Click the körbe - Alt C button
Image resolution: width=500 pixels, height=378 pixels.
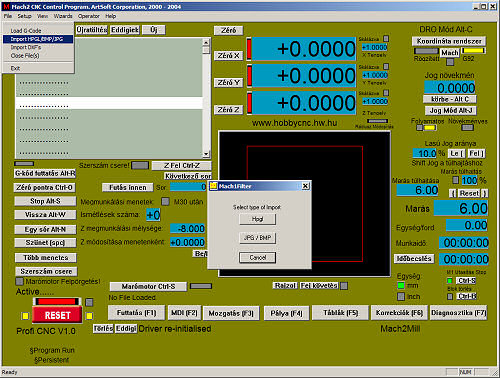[x=450, y=99]
